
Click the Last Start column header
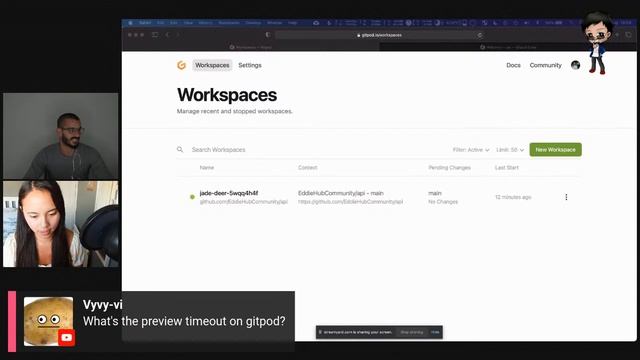pyautogui.click(x=507, y=167)
